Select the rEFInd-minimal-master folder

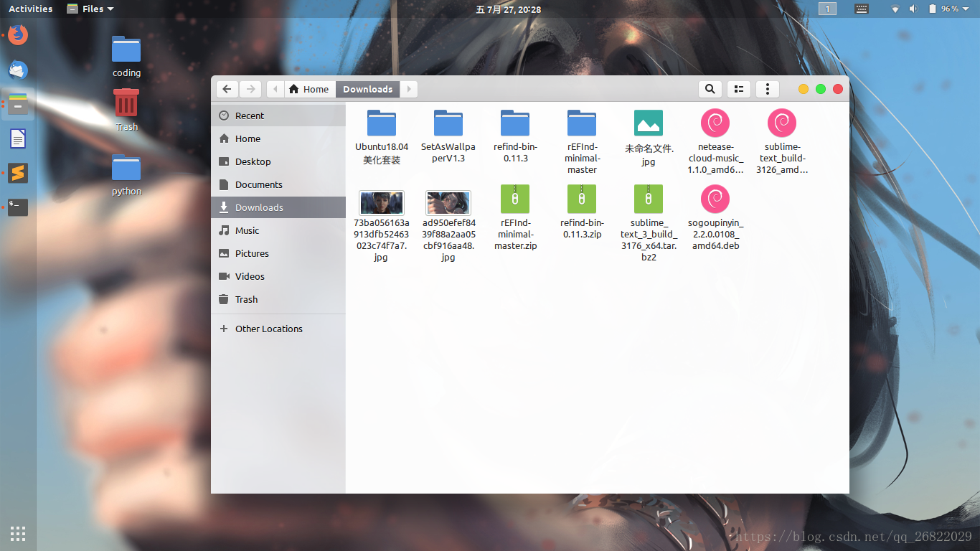tap(582, 142)
